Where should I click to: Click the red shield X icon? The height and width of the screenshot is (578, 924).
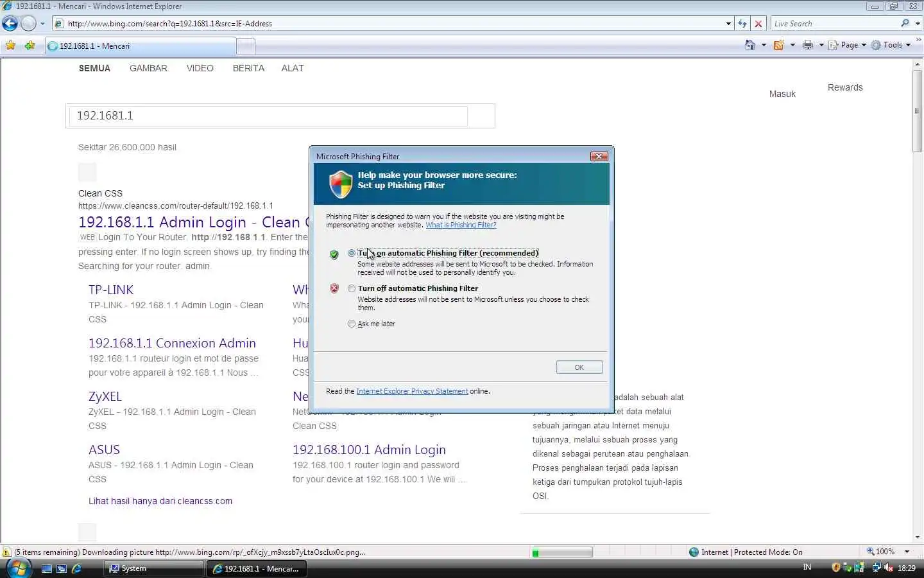point(334,288)
